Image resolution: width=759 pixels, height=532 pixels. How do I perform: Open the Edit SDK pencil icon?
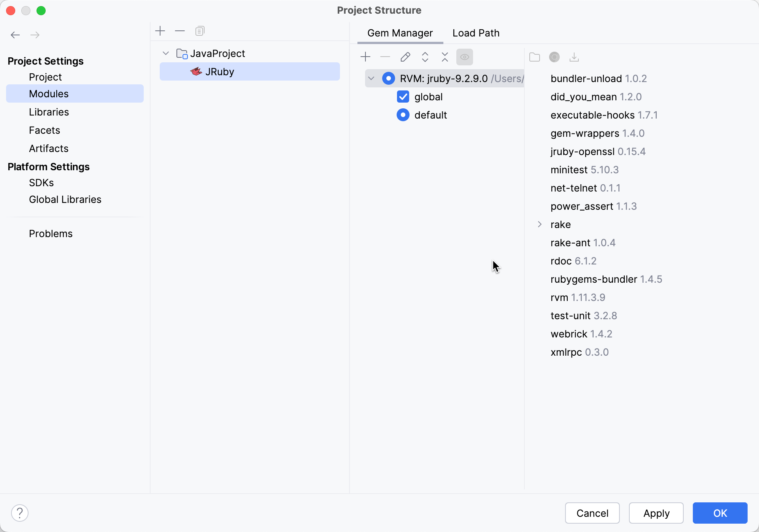click(405, 57)
